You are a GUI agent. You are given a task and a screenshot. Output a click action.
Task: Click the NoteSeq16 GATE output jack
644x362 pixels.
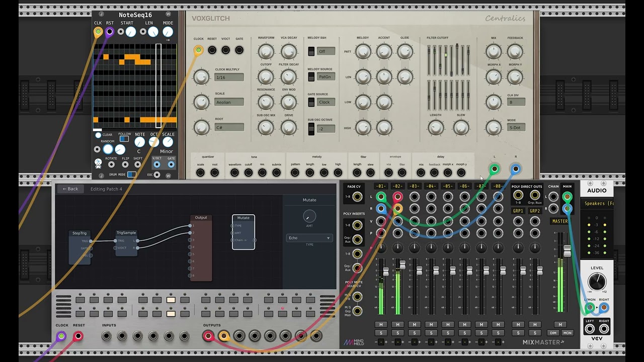coord(171,164)
